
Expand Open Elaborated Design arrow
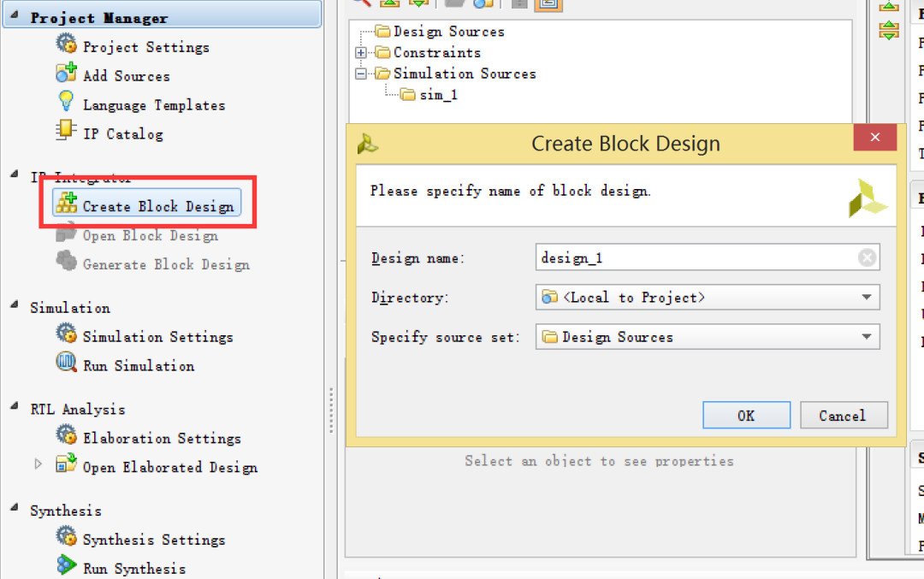point(38,464)
